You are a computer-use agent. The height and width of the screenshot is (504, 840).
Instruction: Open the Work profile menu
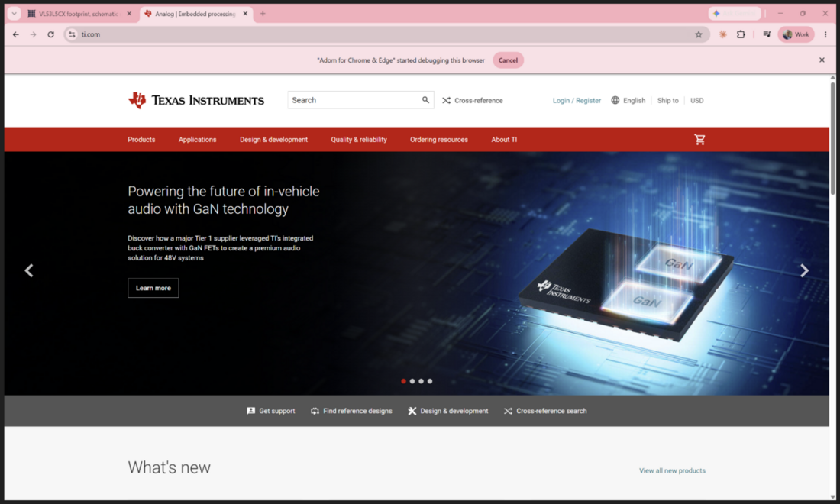pos(796,34)
